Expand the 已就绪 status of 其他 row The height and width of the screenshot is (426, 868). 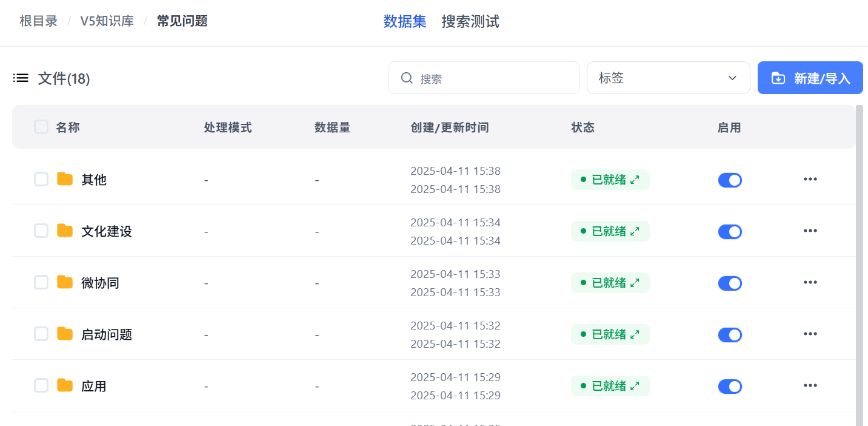(635, 180)
